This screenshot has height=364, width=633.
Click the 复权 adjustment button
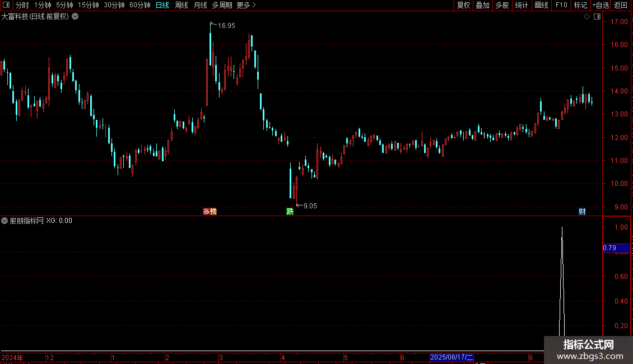point(463,5)
